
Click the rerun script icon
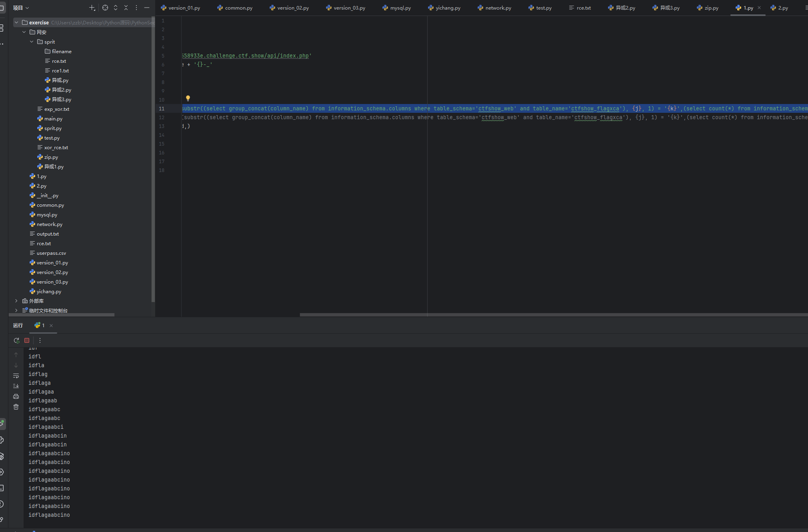16,340
